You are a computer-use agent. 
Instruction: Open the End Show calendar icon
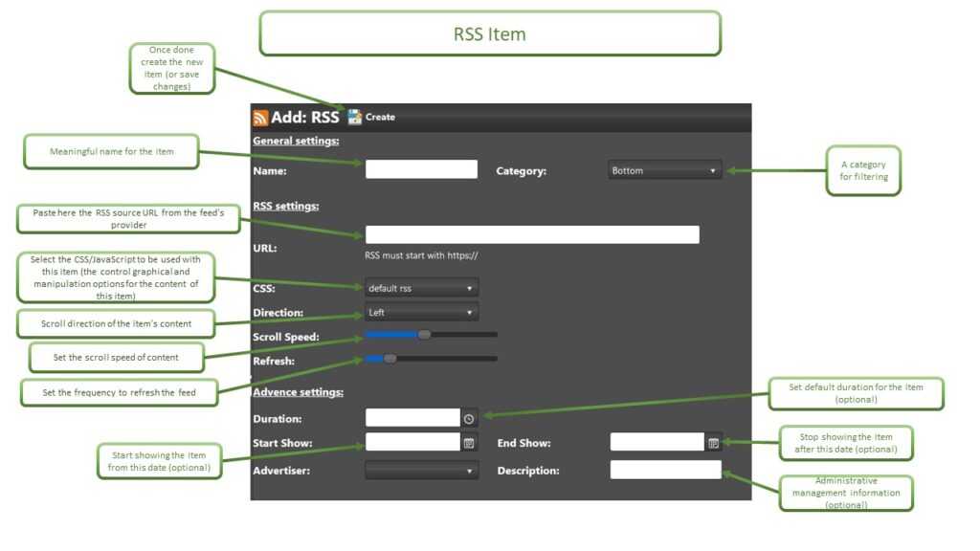coord(713,443)
